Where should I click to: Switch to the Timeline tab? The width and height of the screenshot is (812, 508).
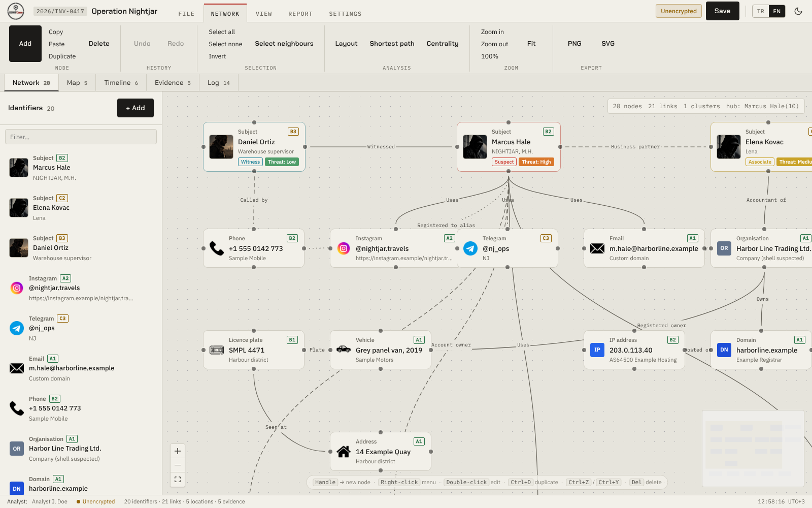pos(121,83)
